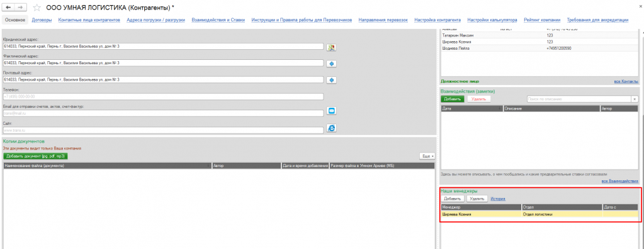
Task: Click the Email для отправки счетов field
Action: coord(163,113)
